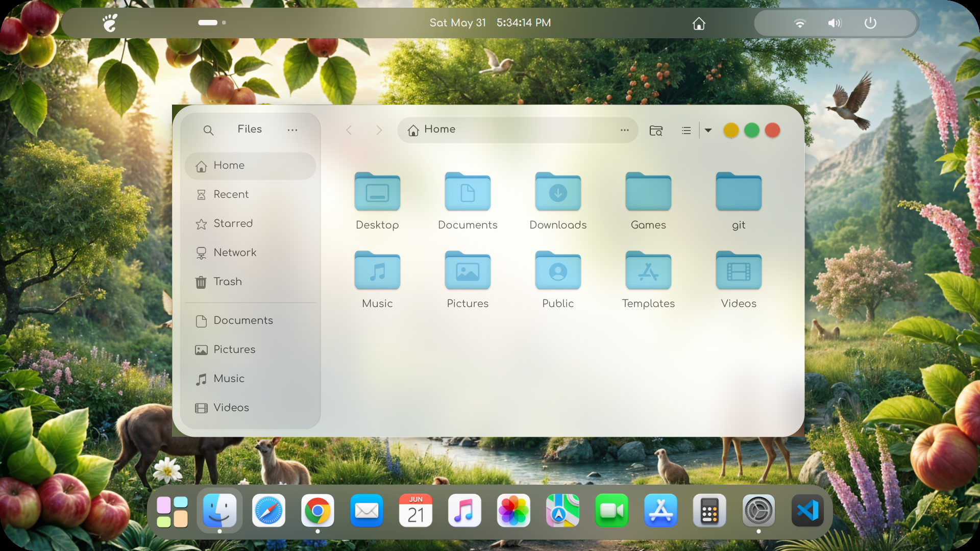Click the Home path bar field
The height and width of the screenshot is (551, 980).
tap(518, 130)
